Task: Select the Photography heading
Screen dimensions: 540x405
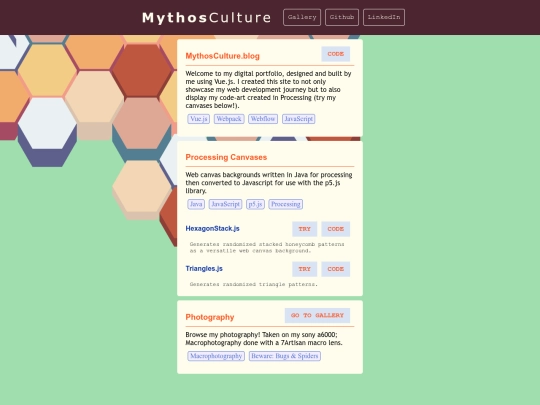Action: point(210,317)
